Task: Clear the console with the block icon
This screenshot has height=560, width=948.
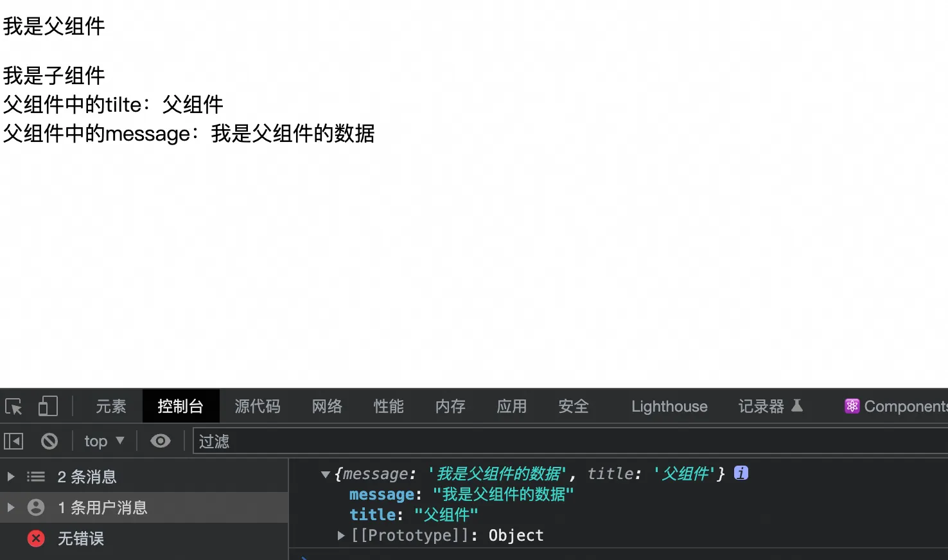Action: point(49,441)
